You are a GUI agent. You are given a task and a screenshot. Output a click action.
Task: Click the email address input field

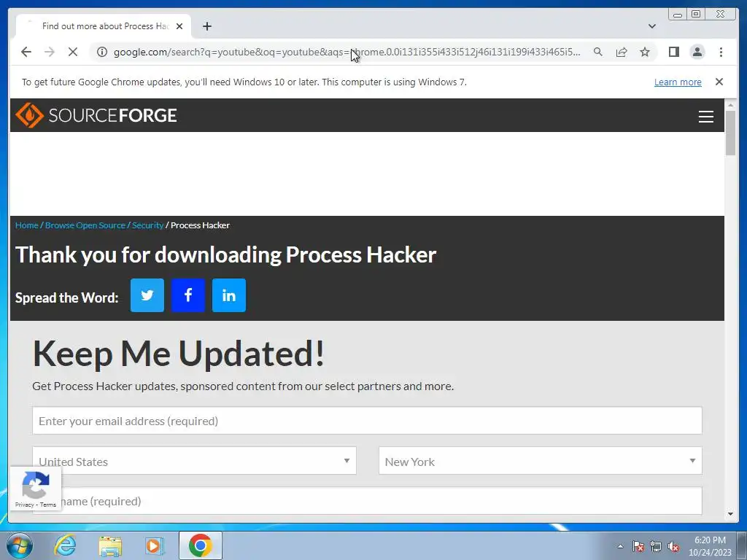point(368,421)
